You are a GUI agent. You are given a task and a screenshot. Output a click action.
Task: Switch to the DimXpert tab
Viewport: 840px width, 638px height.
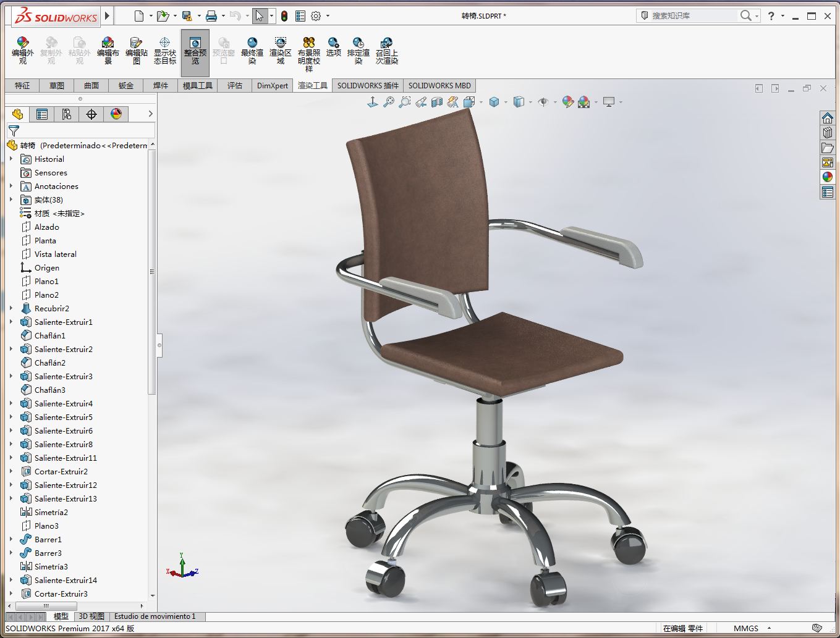(273, 86)
